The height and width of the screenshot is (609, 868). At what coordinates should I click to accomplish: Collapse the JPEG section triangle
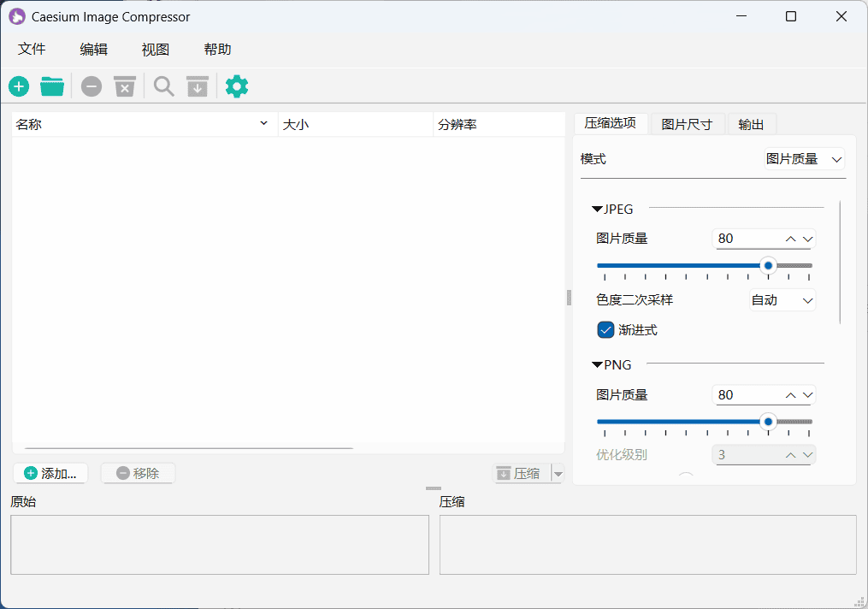597,210
